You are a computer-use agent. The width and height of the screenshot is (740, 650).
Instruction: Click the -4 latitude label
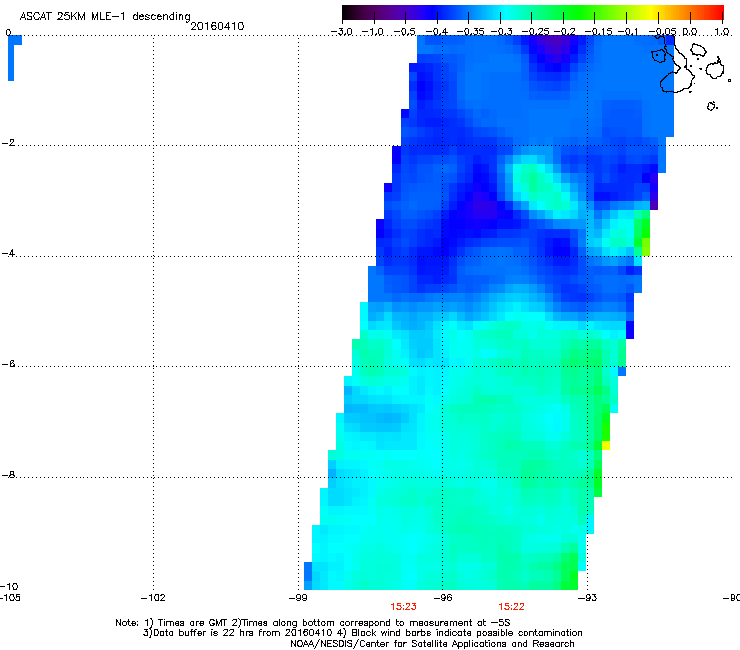pos(8,253)
